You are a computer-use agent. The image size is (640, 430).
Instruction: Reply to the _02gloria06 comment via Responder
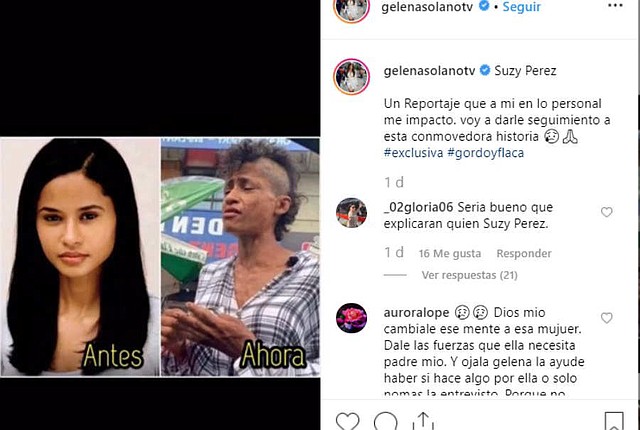pos(524,253)
